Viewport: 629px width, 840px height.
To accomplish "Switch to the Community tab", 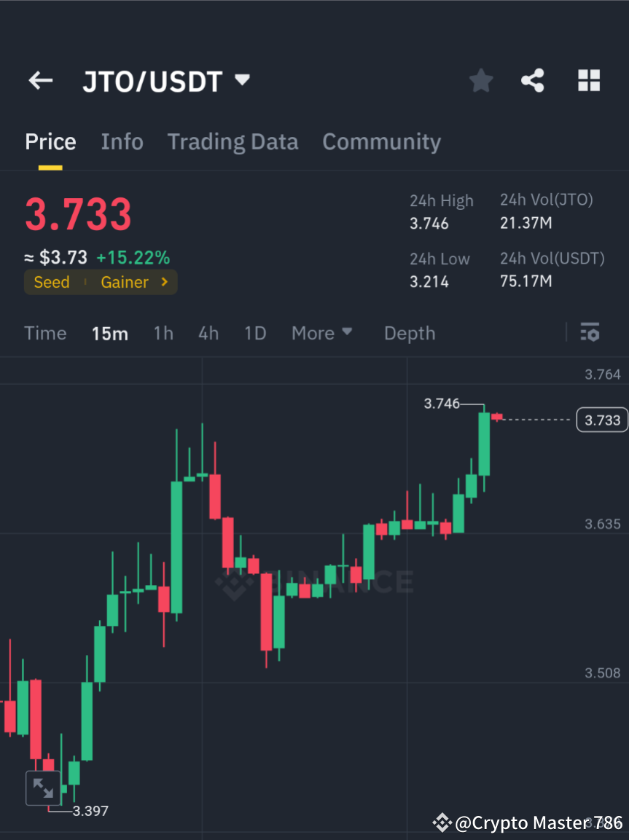I will [x=381, y=141].
